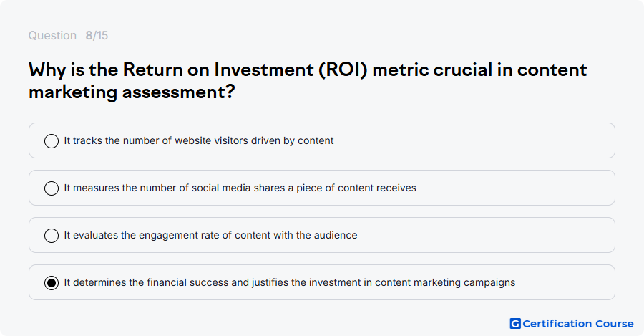Viewport: 644px width, 336px height.
Task: Click the words 'marketing assessment?' in heading
Action: 132,92
